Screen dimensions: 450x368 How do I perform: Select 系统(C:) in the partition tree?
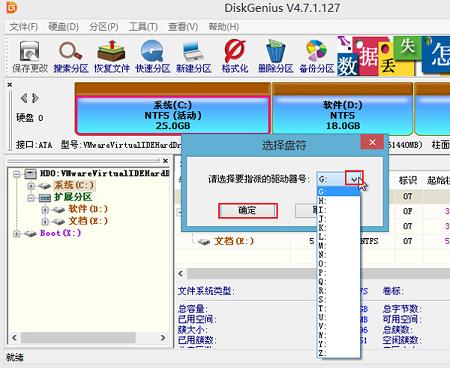point(74,185)
